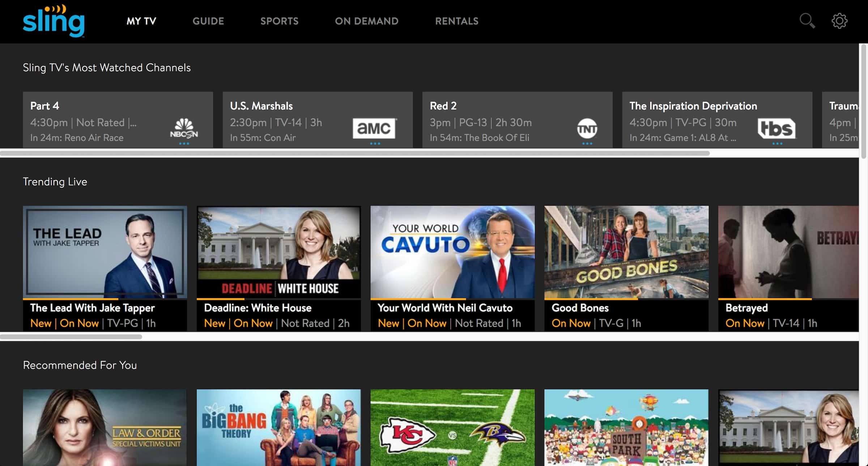The image size is (868, 466).
Task: Click Your World With Neil Cavuto title
Action: click(x=445, y=308)
